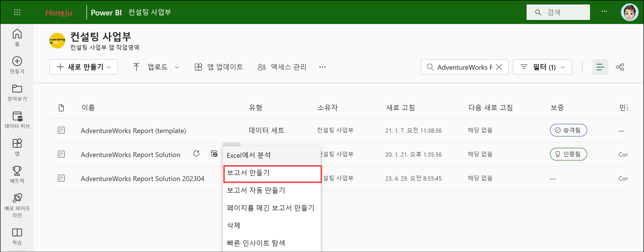Sort by 보증 column header
The height and width of the screenshot is (252, 644).
click(557, 108)
